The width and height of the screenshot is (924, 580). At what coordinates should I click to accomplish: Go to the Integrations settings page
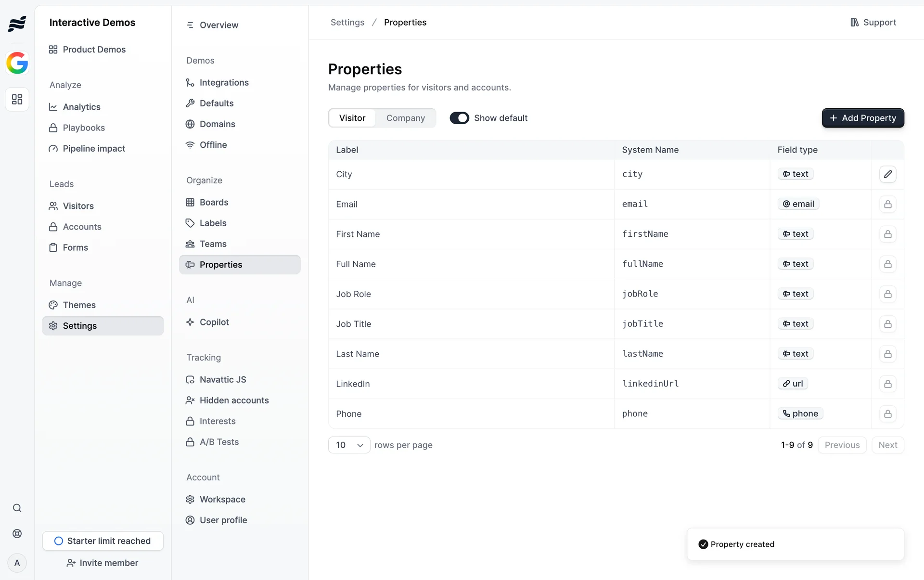(x=224, y=82)
